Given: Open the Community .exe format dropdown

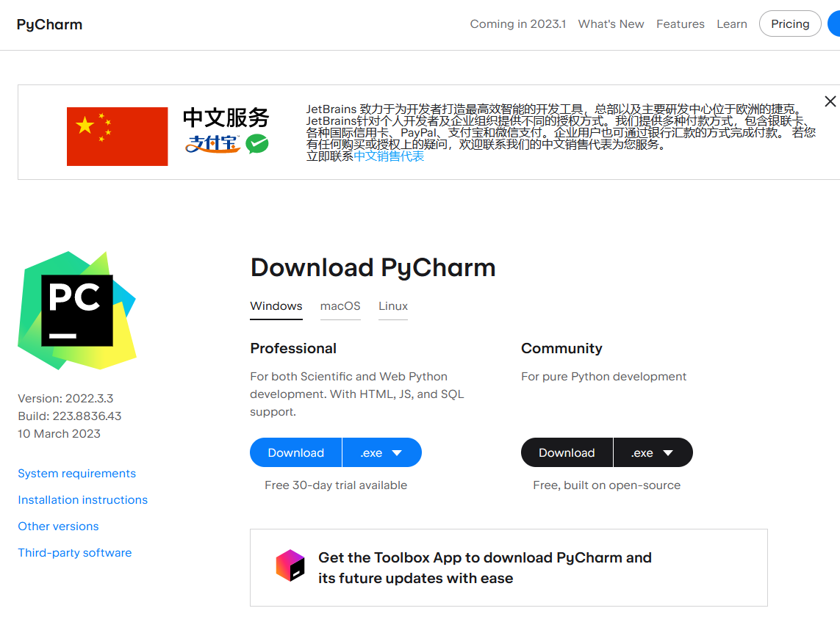Looking at the screenshot, I should coord(653,452).
